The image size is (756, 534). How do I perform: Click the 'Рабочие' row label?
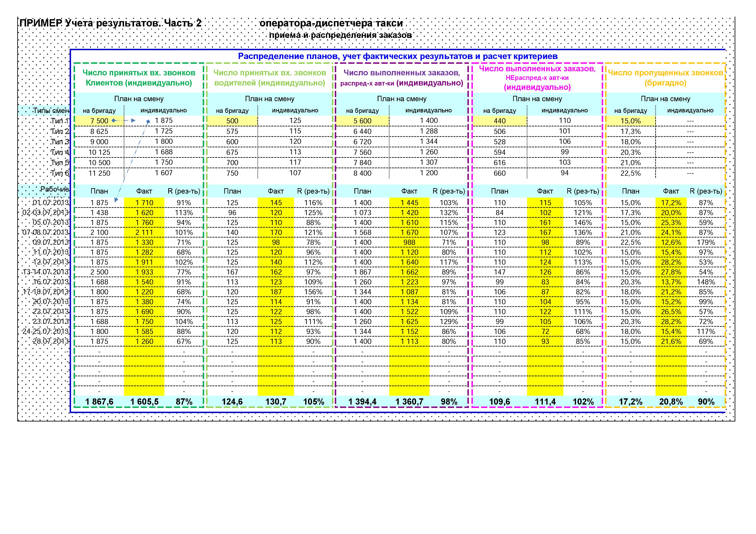tap(55, 189)
